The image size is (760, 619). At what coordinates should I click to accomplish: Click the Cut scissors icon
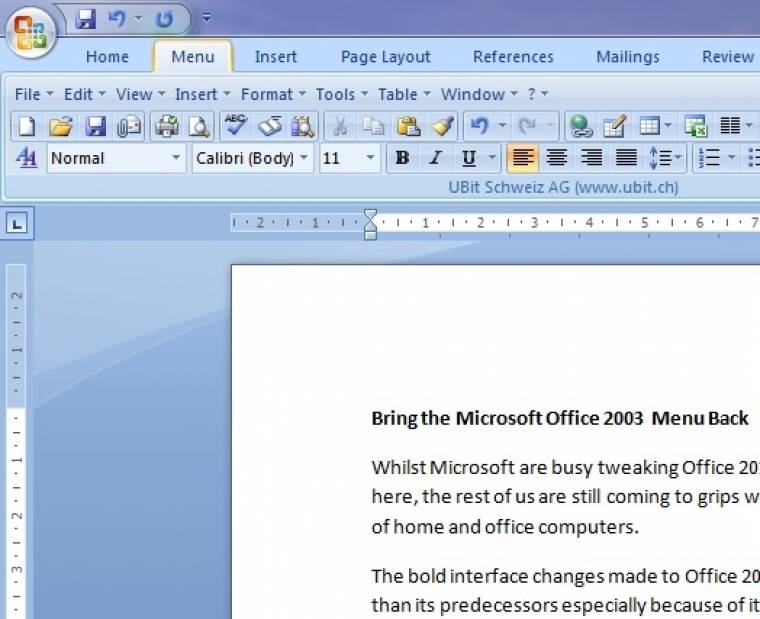coord(340,127)
